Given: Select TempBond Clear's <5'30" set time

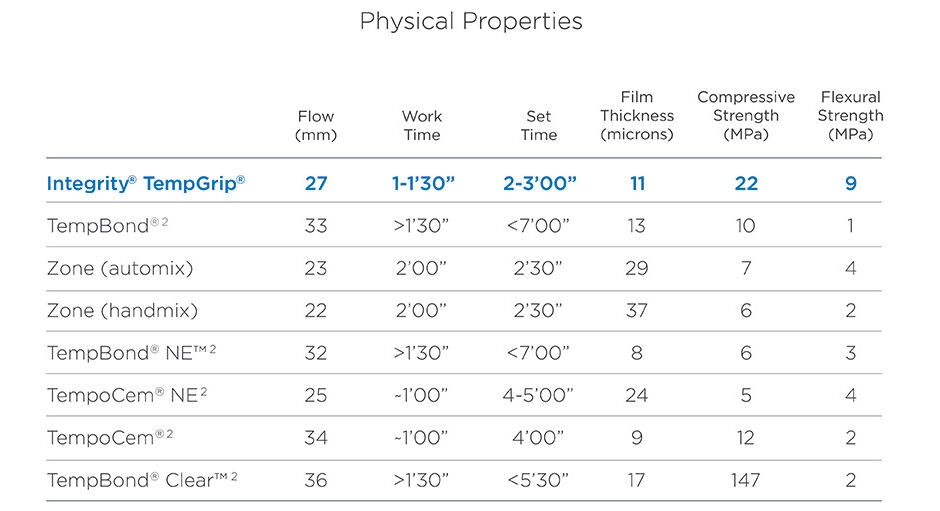Looking at the screenshot, I should (538, 481).
